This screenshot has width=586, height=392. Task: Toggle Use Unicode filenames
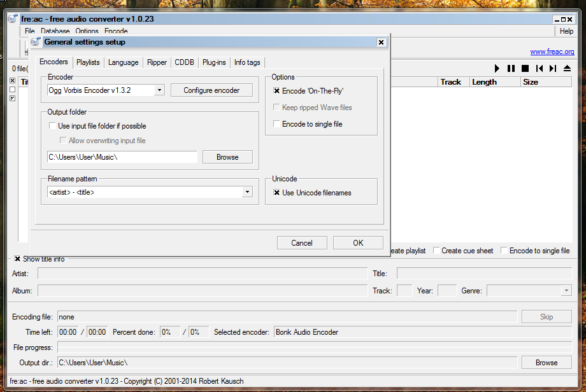[276, 193]
